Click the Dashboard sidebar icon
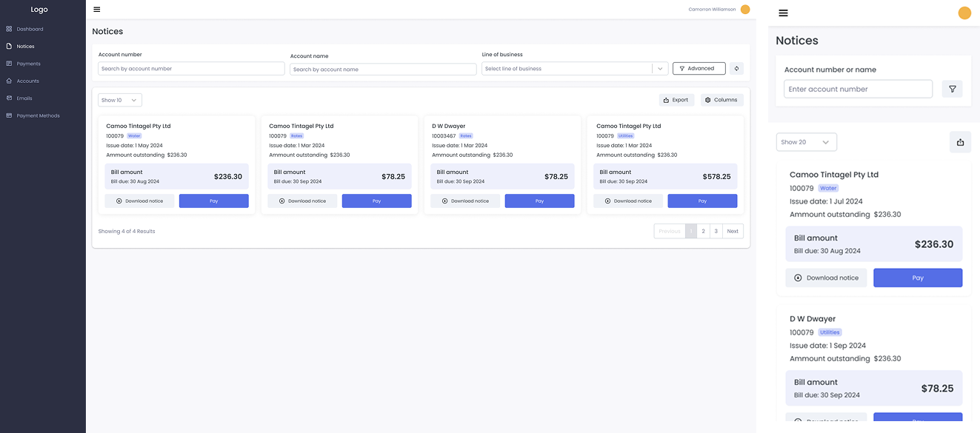Image resolution: width=980 pixels, height=433 pixels. tap(9, 29)
